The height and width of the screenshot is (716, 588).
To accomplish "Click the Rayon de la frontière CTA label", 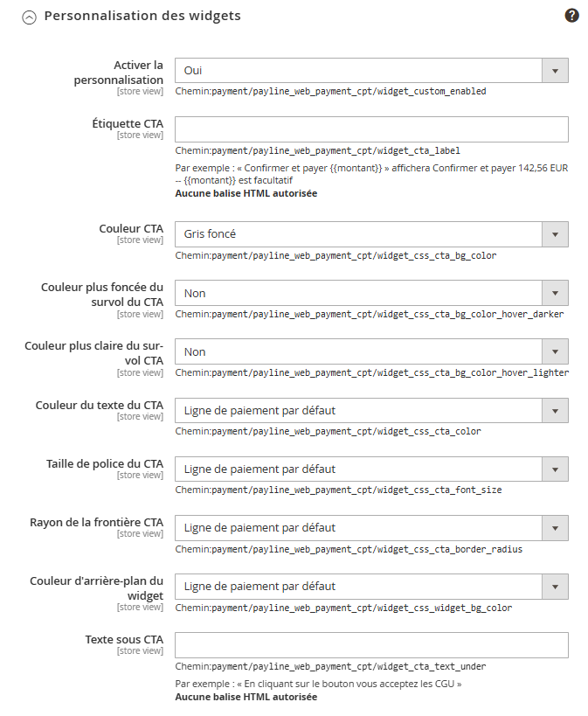I will [96, 522].
